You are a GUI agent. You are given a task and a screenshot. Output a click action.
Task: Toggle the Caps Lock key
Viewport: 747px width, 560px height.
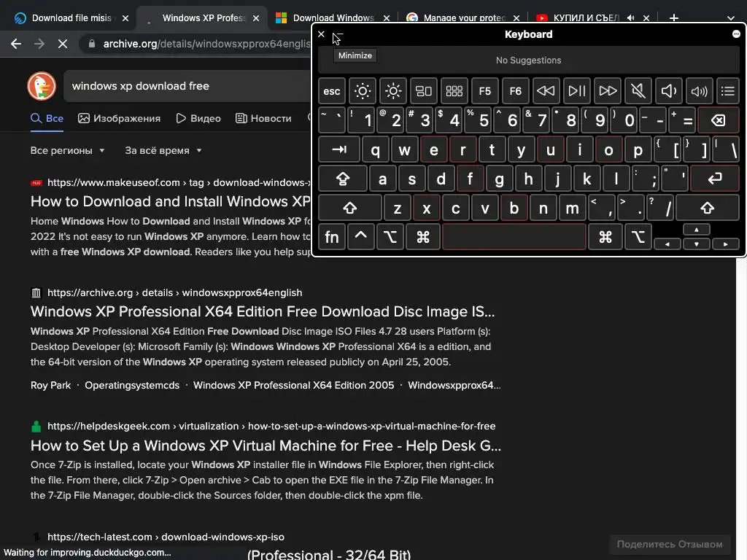[x=343, y=179]
